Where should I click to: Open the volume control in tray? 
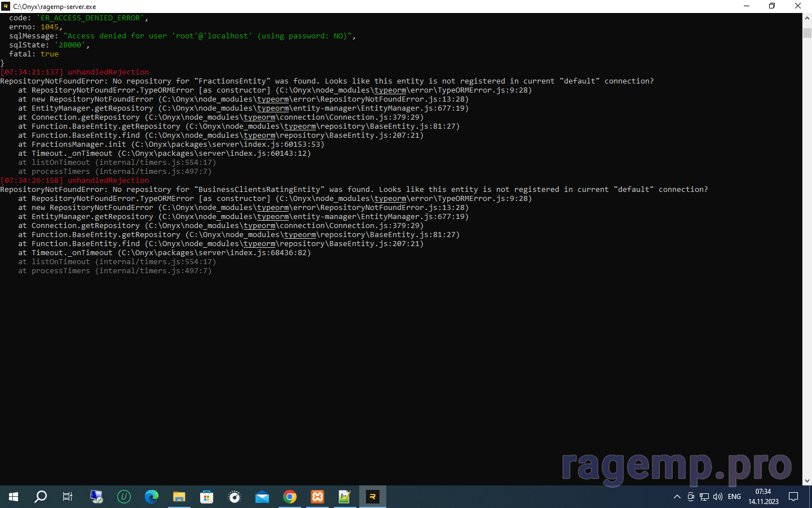[x=718, y=497]
